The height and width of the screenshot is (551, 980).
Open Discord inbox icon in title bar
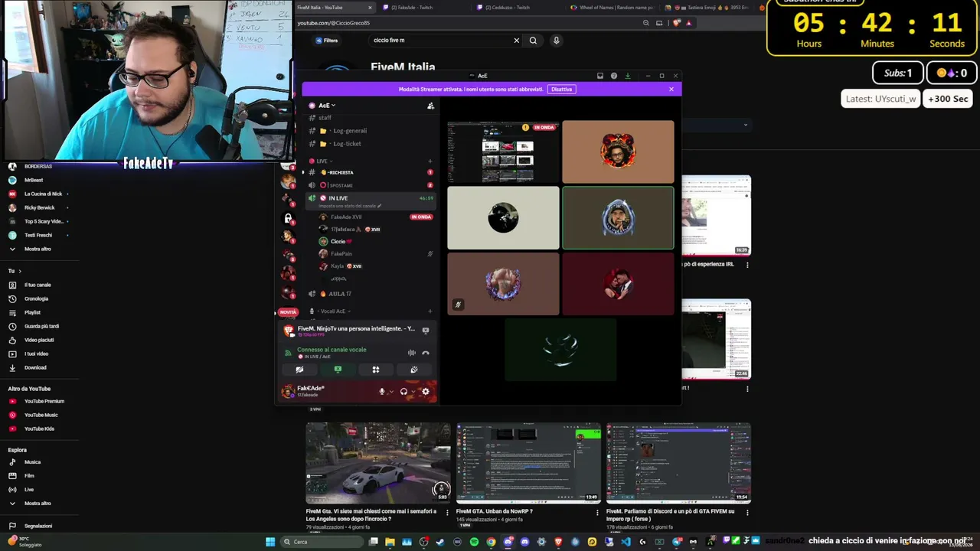(x=600, y=76)
